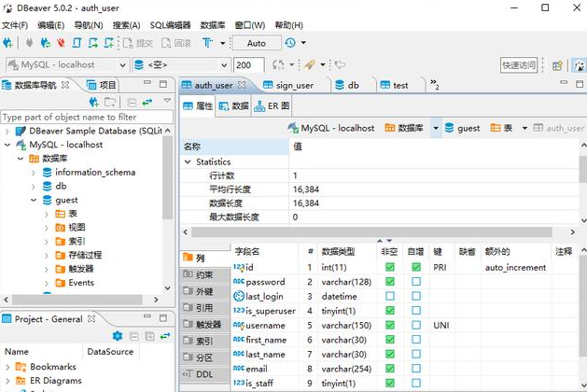
Task: Toggle 自增 checkbox for id row
Action: point(415,267)
